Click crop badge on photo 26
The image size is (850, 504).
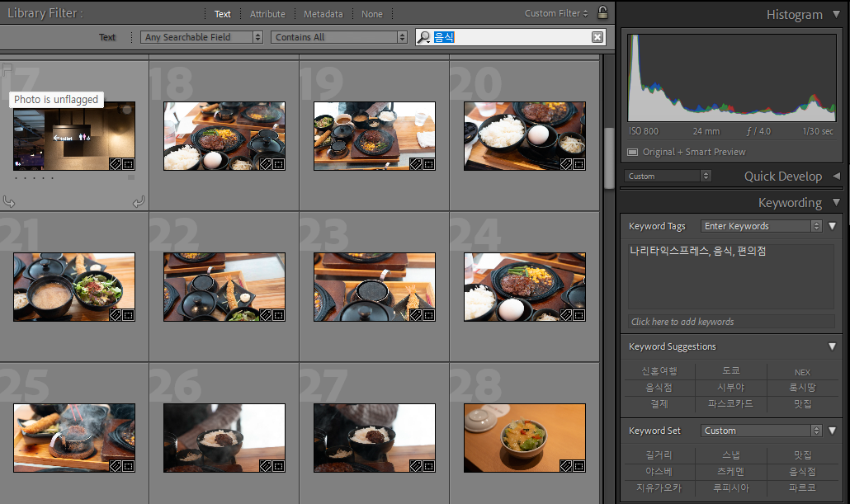click(279, 465)
